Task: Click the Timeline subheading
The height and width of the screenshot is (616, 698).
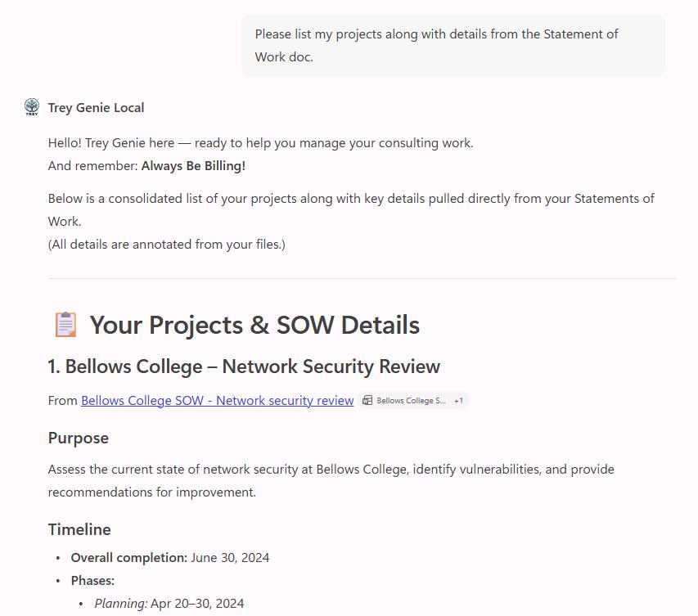Action: (x=79, y=529)
